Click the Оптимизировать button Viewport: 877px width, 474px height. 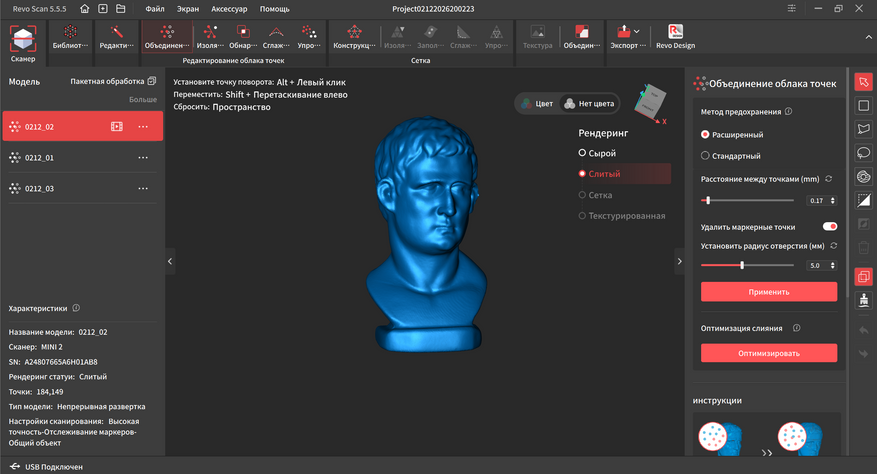click(768, 353)
